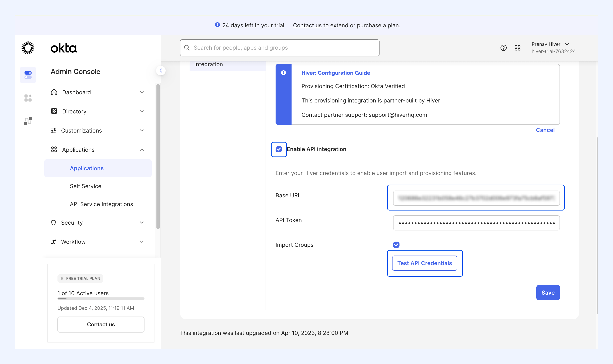Expand the Workflow menu chevron
This screenshot has height=364, width=613.
[142, 242]
